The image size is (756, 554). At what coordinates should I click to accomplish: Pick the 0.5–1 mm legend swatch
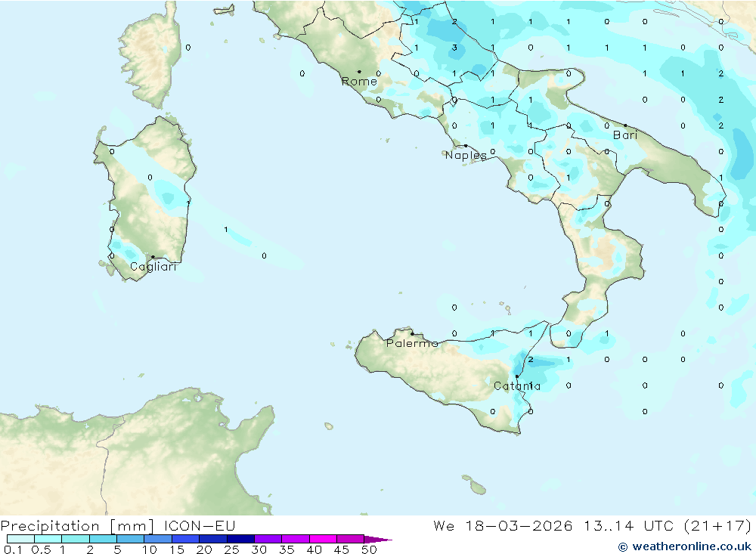48,539
